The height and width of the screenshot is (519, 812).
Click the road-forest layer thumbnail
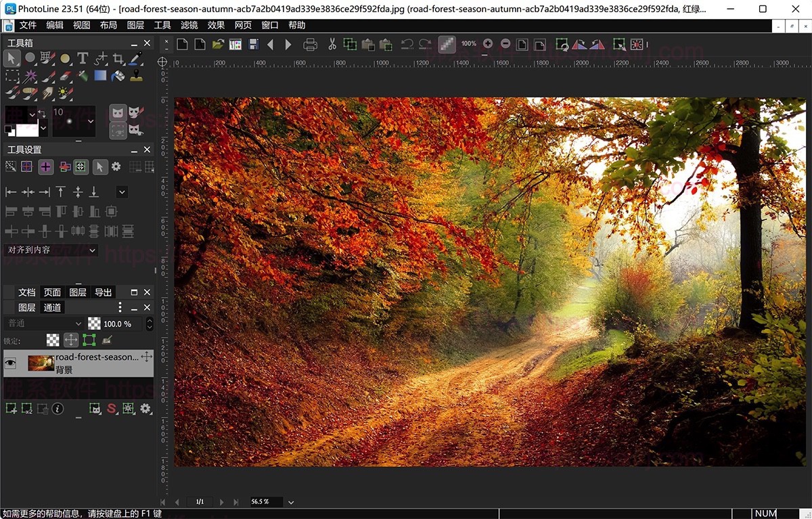pos(41,363)
